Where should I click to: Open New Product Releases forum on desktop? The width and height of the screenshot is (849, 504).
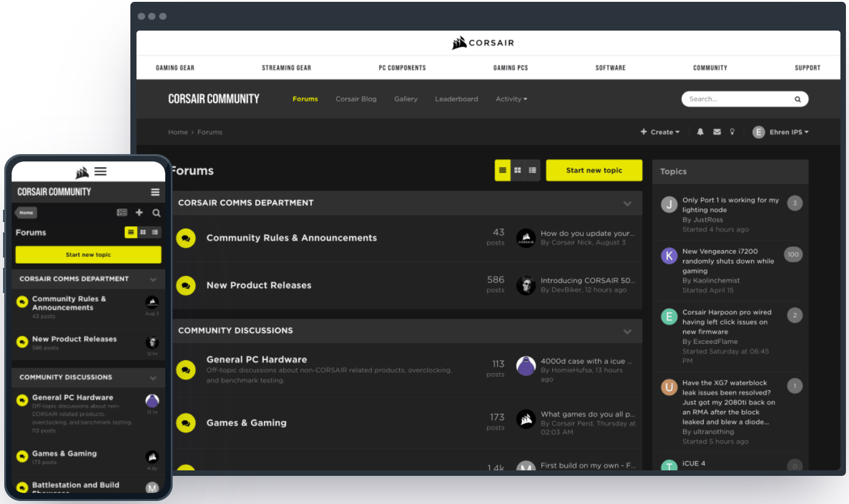pyautogui.click(x=258, y=285)
